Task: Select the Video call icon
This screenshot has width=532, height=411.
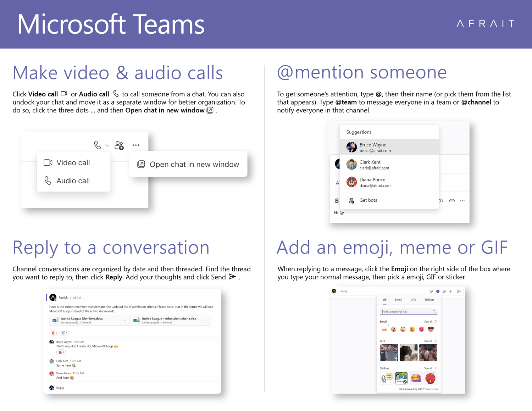Action: tap(48, 162)
